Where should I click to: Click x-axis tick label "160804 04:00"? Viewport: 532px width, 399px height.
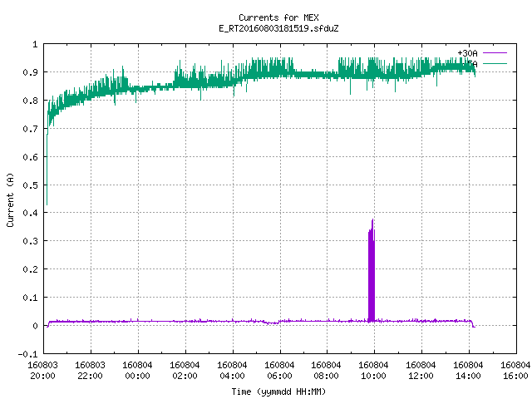pyautogui.click(x=233, y=371)
